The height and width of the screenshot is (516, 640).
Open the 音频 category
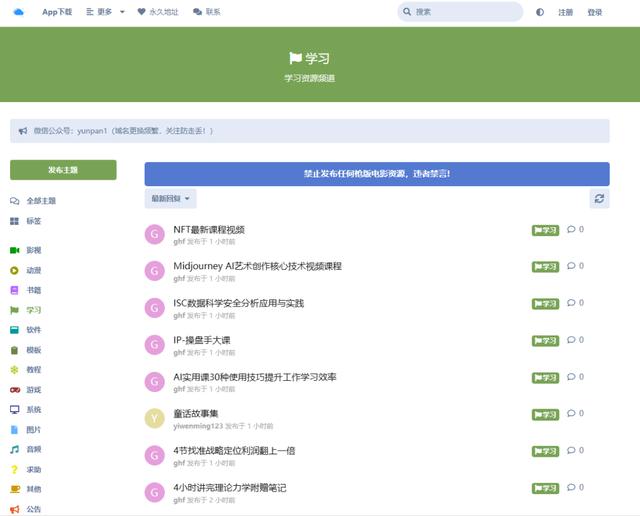[x=25, y=449]
